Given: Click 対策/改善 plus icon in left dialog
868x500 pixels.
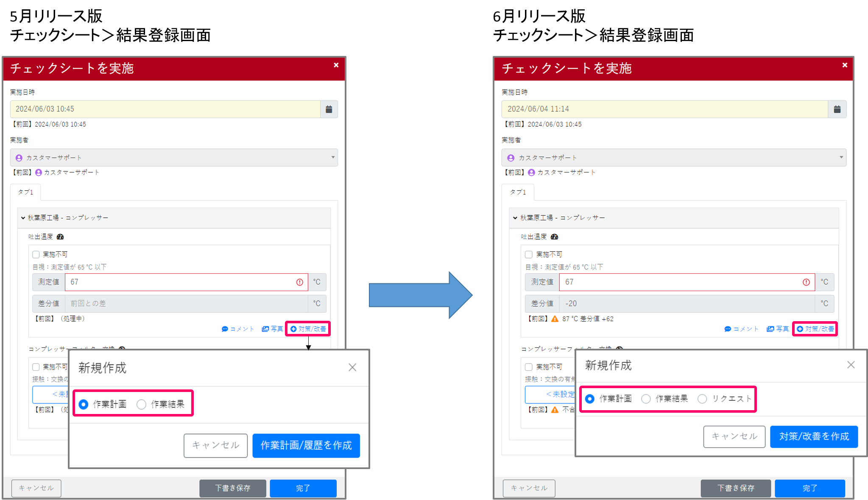Looking at the screenshot, I should point(293,329).
